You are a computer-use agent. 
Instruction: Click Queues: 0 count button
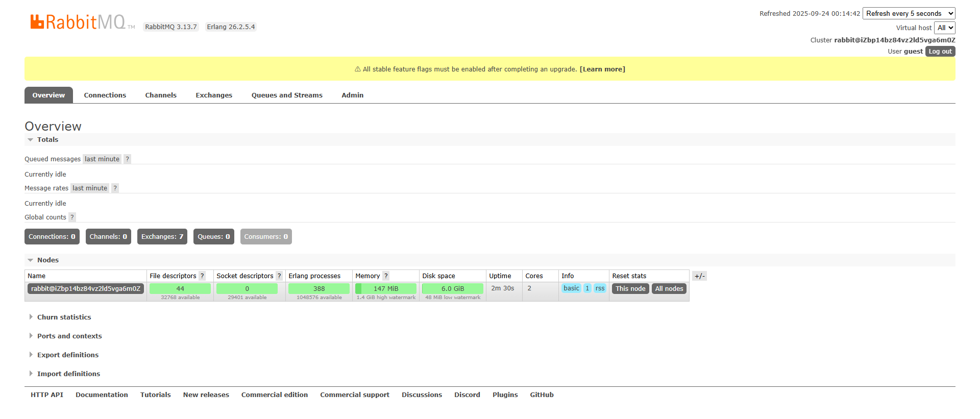[x=214, y=237]
